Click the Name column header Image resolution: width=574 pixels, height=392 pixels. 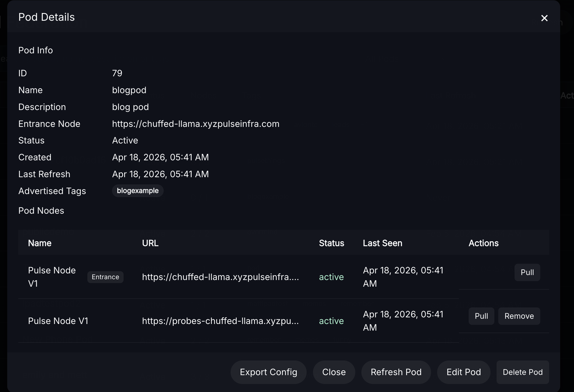[40, 243]
